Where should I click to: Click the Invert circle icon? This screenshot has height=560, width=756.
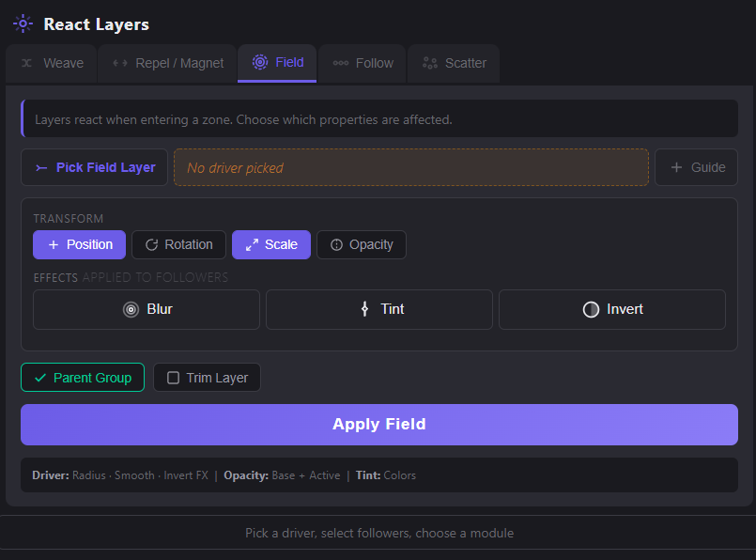click(x=590, y=309)
